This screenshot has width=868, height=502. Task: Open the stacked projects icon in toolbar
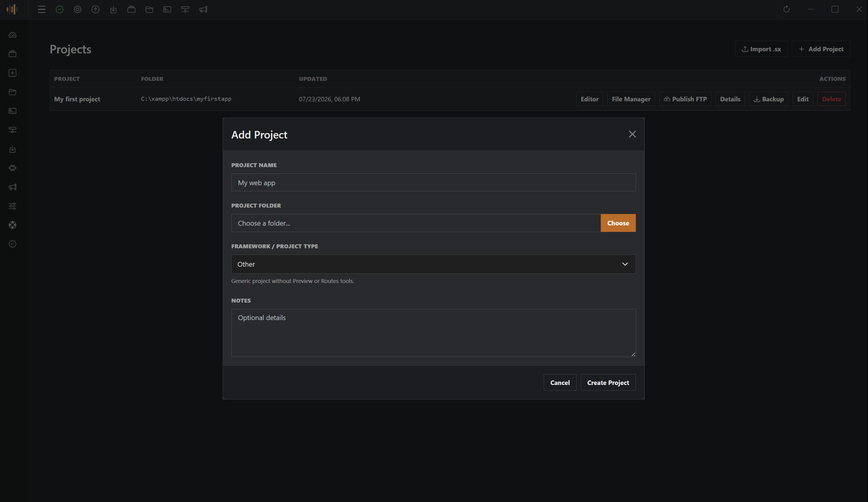pyautogui.click(x=131, y=9)
